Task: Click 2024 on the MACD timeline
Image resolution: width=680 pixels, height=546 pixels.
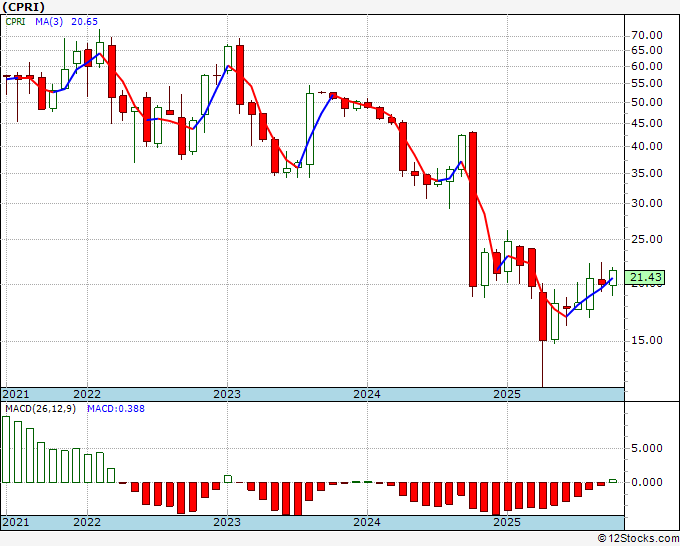Action: coord(367,522)
